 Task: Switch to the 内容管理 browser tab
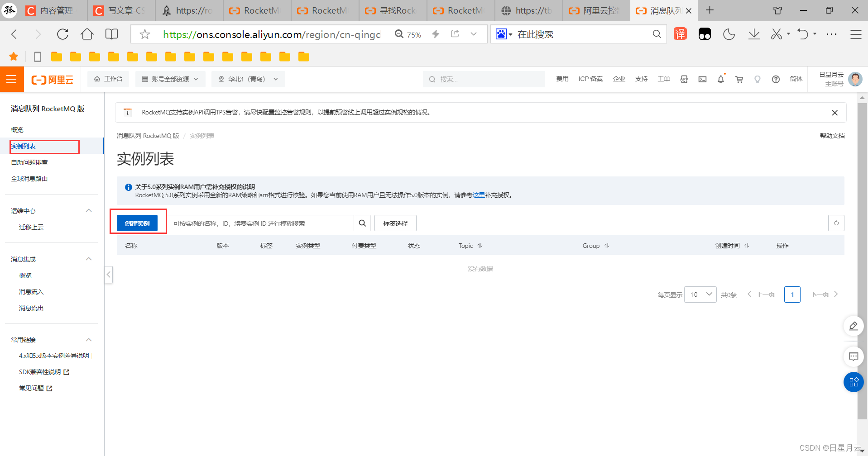pos(53,10)
